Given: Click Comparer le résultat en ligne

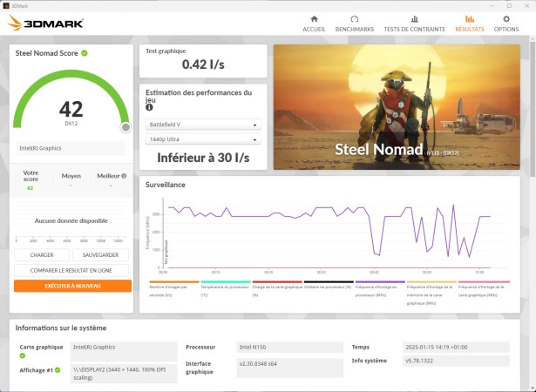Looking at the screenshot, I should (x=71, y=270).
